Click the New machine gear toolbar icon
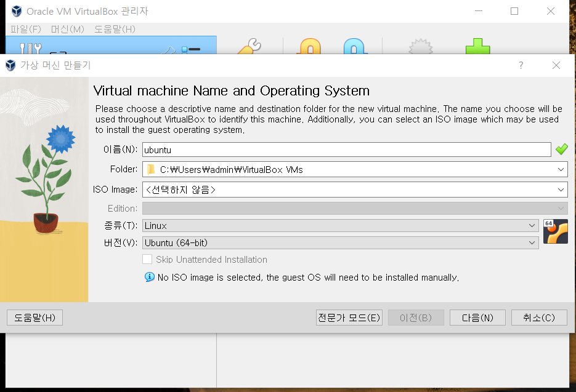This screenshot has width=576, height=392. pos(421,47)
